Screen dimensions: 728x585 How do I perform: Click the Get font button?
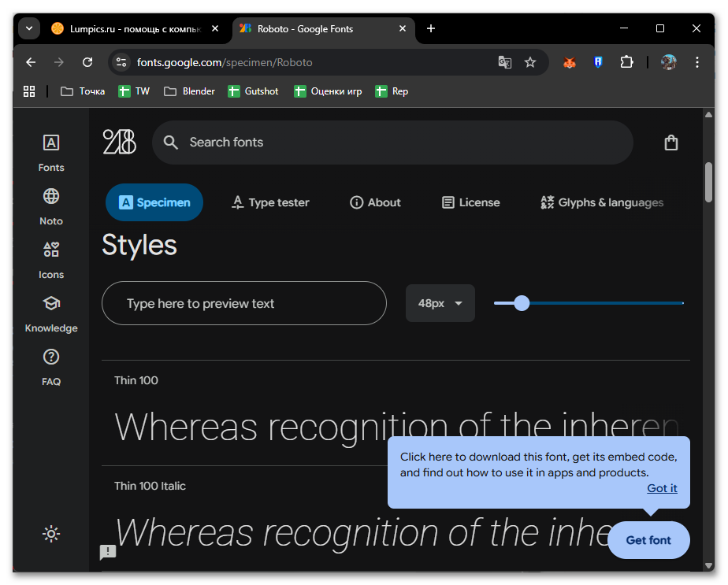[x=648, y=540]
